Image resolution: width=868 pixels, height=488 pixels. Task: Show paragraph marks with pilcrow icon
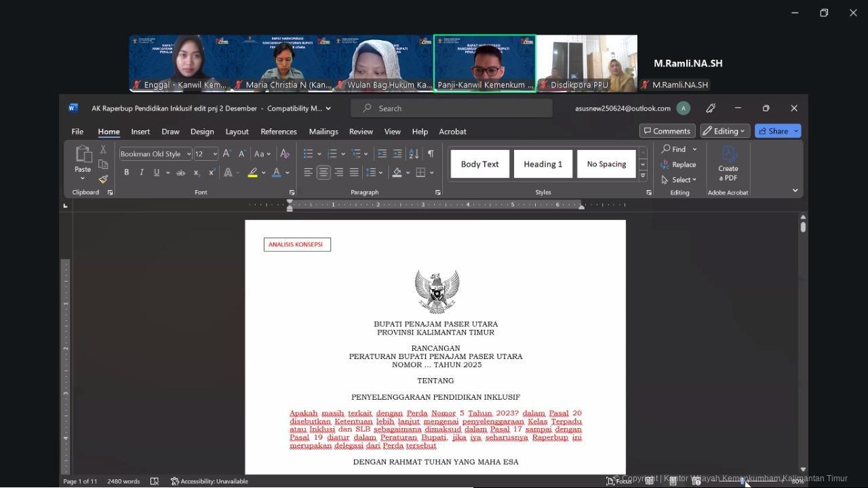pyautogui.click(x=430, y=154)
